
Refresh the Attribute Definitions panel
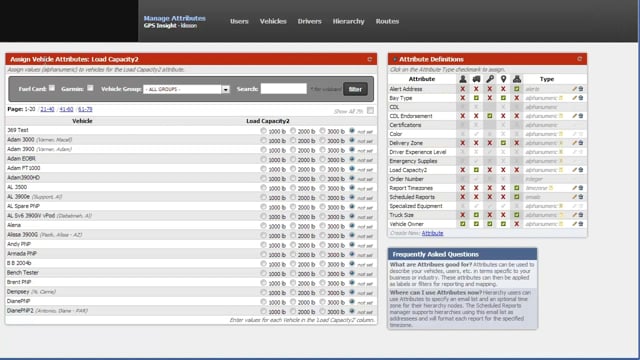[x=580, y=59]
